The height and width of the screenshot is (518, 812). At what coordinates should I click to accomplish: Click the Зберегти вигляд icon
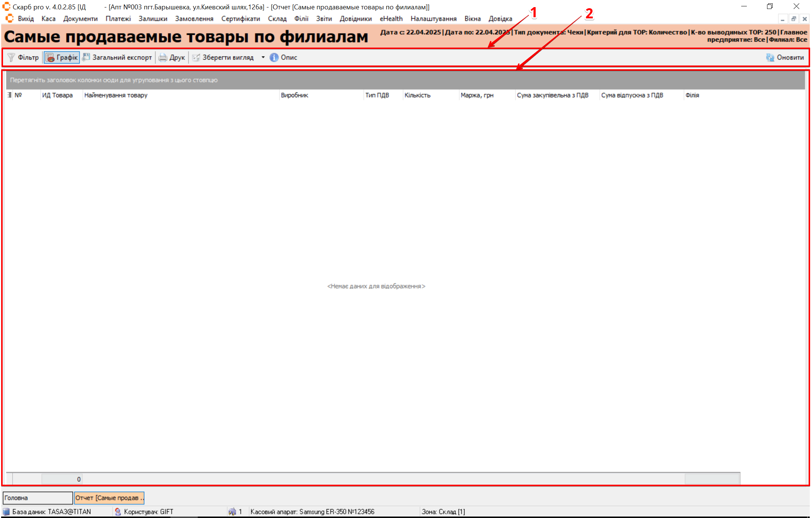196,57
